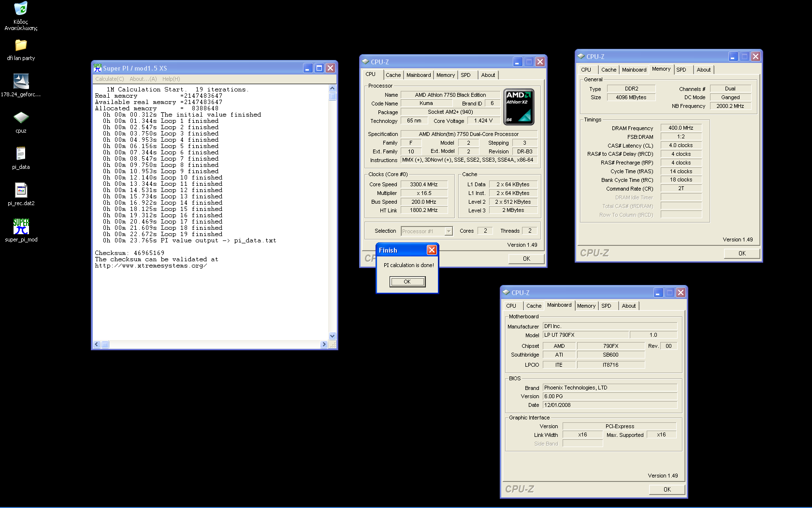This screenshot has height=508, width=812.
Task: Click OK in the CPU-Z CPU window
Action: coord(527,259)
